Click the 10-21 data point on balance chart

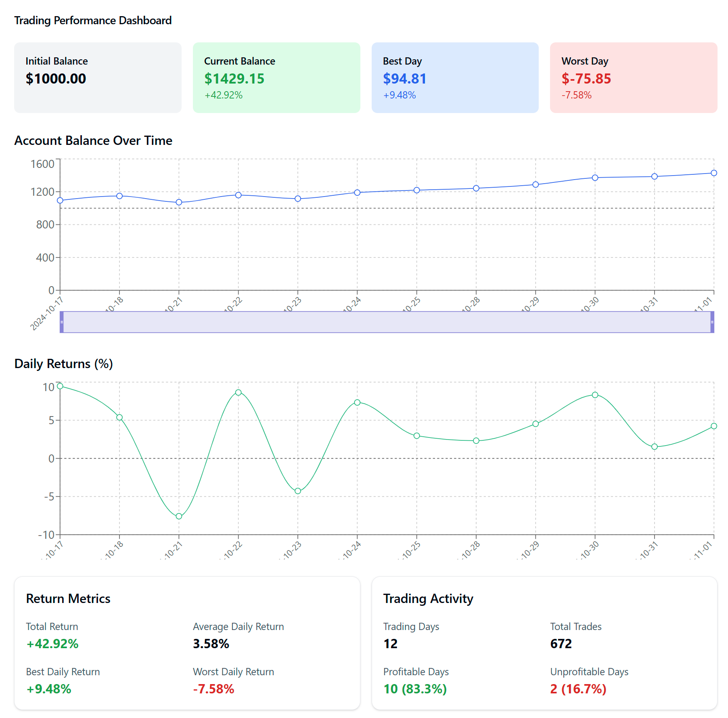[x=179, y=202]
